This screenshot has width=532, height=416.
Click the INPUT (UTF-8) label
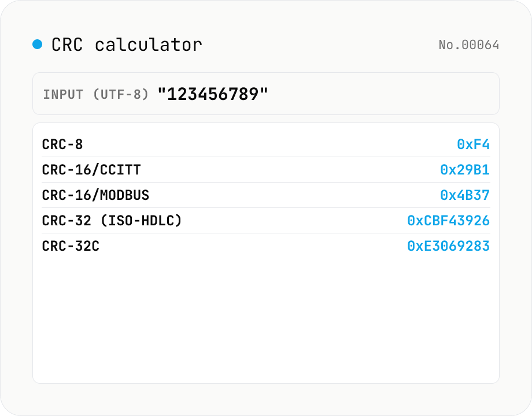point(95,94)
